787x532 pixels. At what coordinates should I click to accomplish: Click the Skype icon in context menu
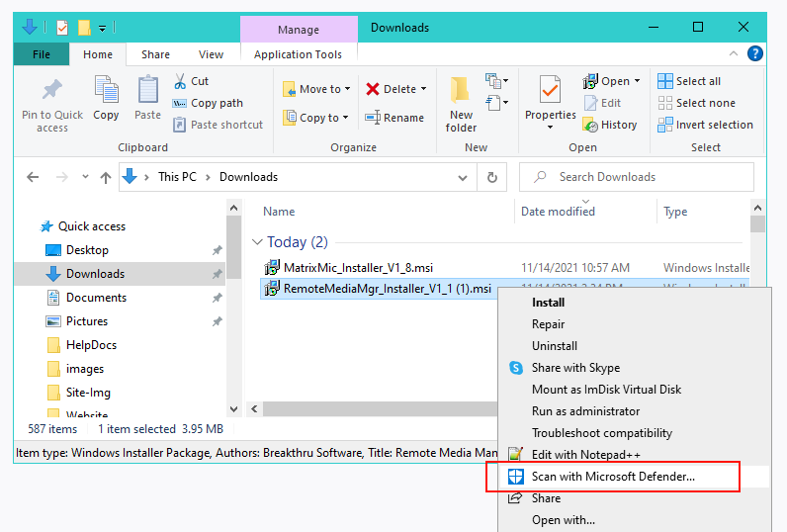click(x=515, y=368)
